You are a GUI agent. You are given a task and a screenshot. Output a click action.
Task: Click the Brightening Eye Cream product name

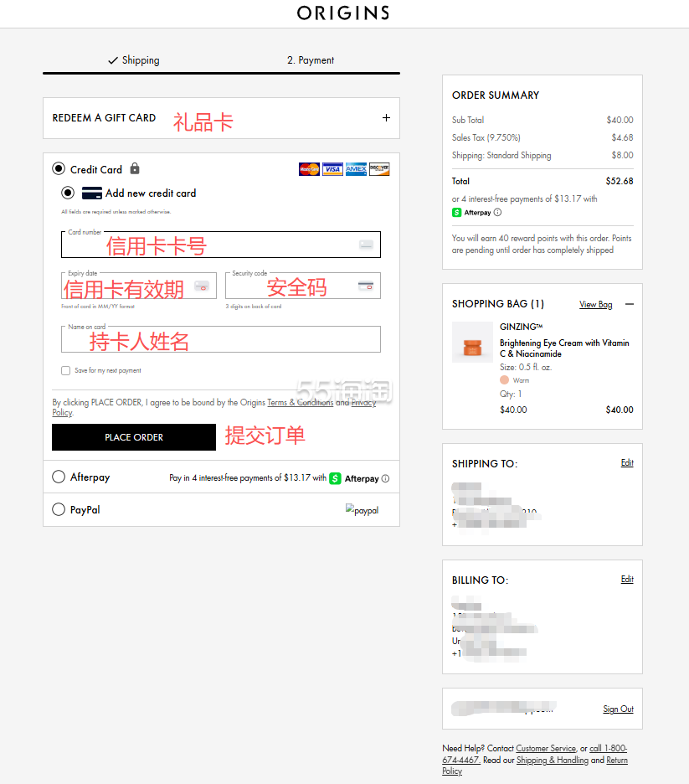click(564, 348)
